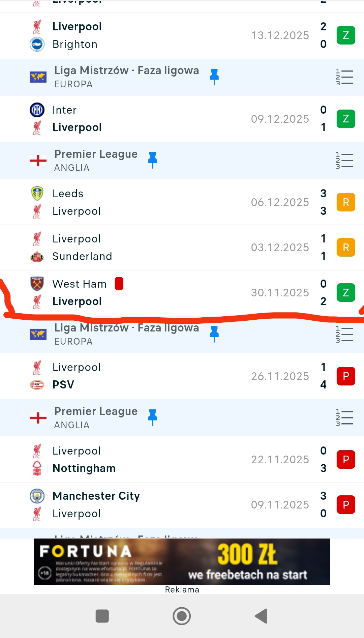Open standings icon for second Liga Mistrzów header
Screen dimensions: 364x638
point(344,335)
